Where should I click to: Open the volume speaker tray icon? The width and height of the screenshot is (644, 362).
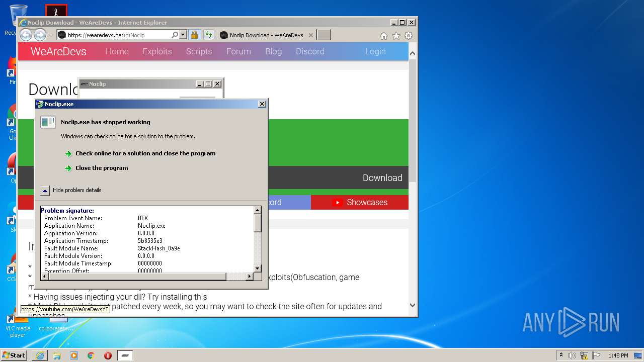click(572, 355)
